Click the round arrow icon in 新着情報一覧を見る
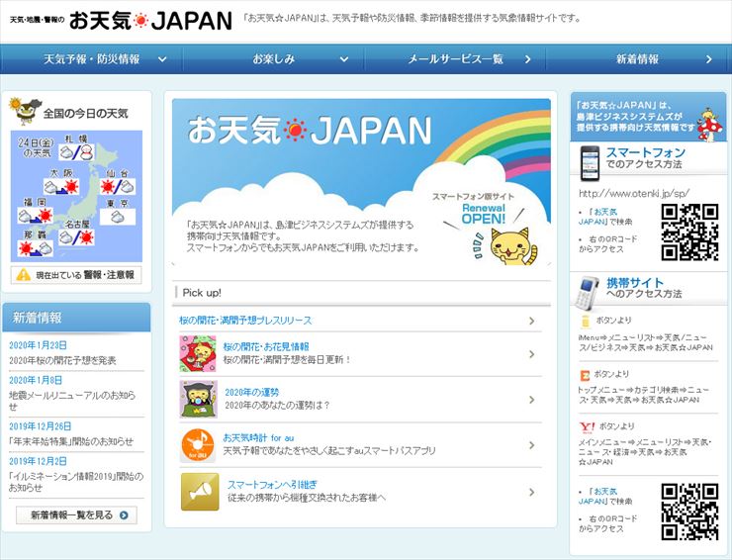Image resolution: width=732 pixels, height=560 pixels. coord(124,515)
